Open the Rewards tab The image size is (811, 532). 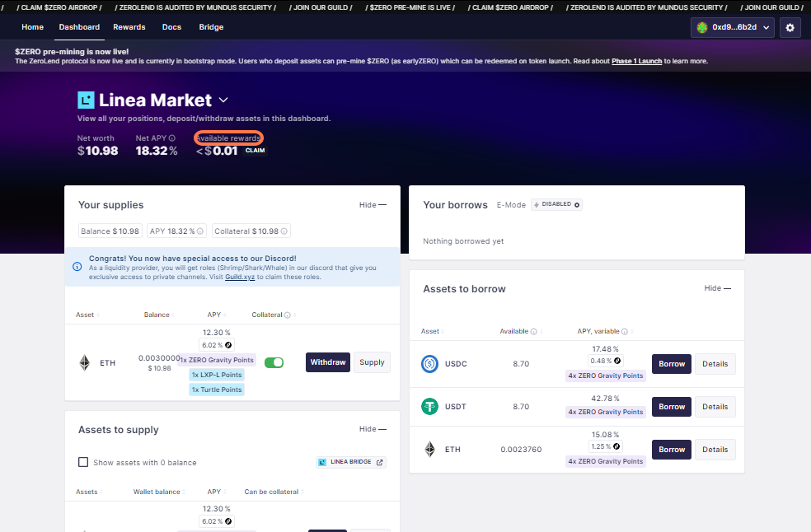(x=129, y=27)
